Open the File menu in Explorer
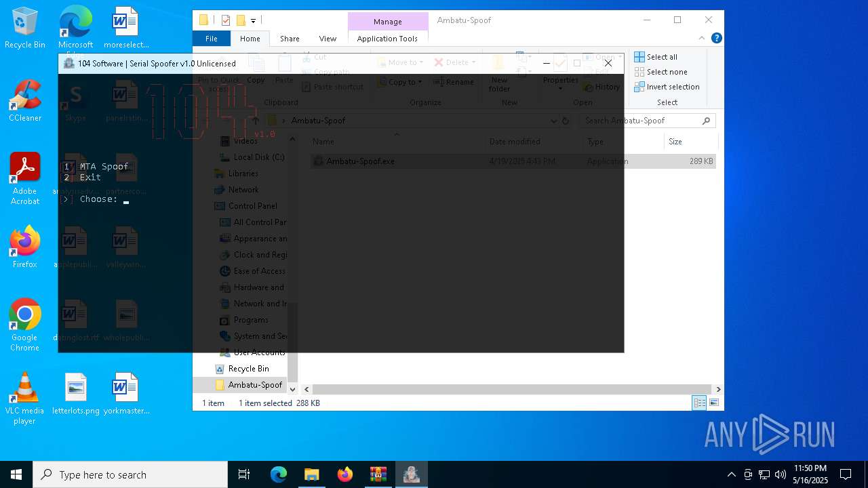 [x=212, y=39]
